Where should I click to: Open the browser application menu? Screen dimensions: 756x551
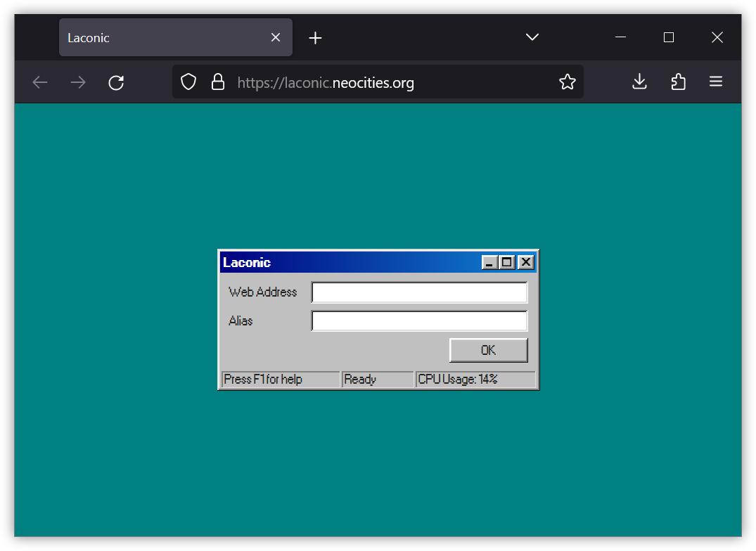pyautogui.click(x=715, y=82)
